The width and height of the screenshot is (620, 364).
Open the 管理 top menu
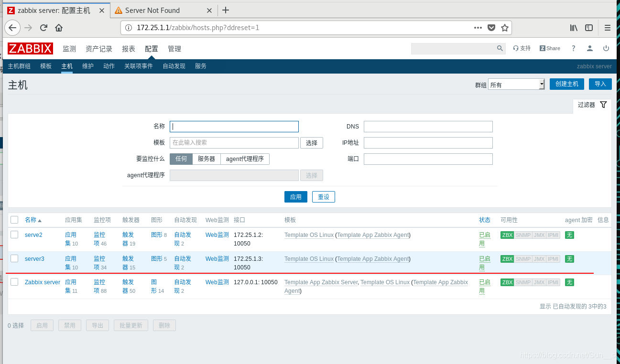tap(174, 49)
